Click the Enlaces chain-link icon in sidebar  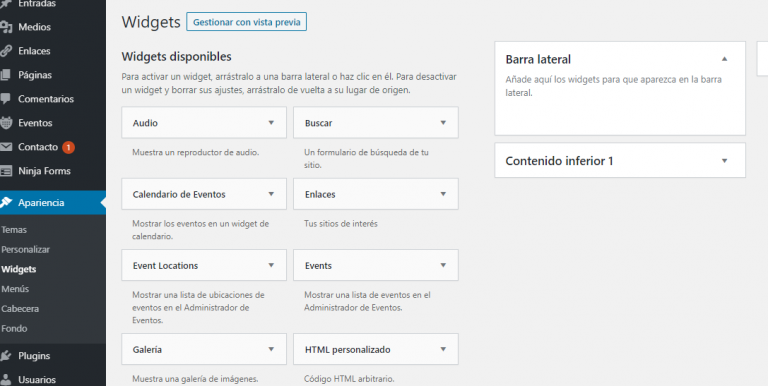5,51
